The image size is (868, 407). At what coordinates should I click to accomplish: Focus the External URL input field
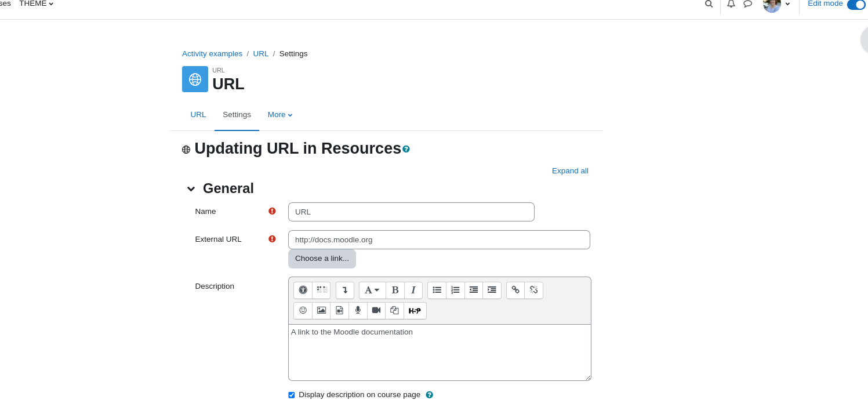[x=439, y=239]
